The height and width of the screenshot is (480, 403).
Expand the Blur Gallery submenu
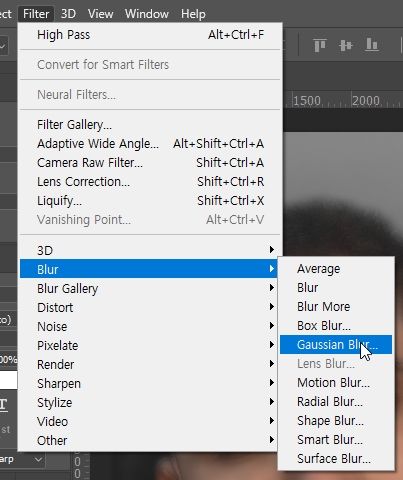(148, 288)
